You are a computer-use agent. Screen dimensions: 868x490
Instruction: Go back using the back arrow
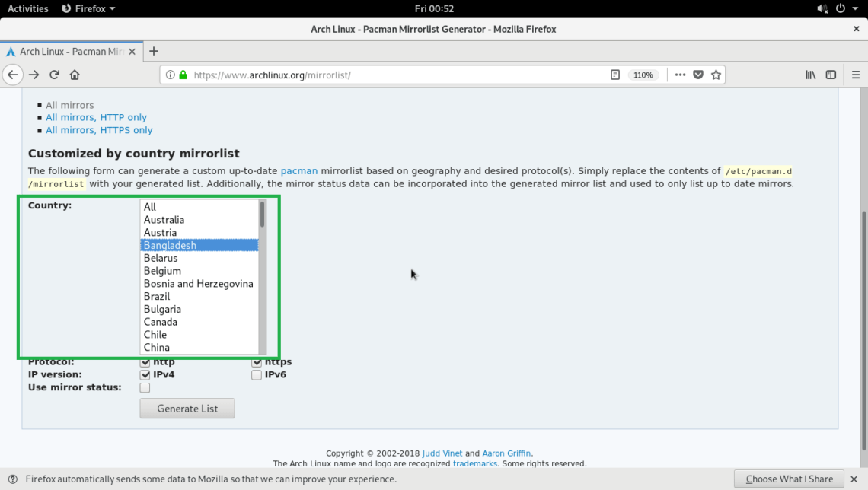point(13,75)
